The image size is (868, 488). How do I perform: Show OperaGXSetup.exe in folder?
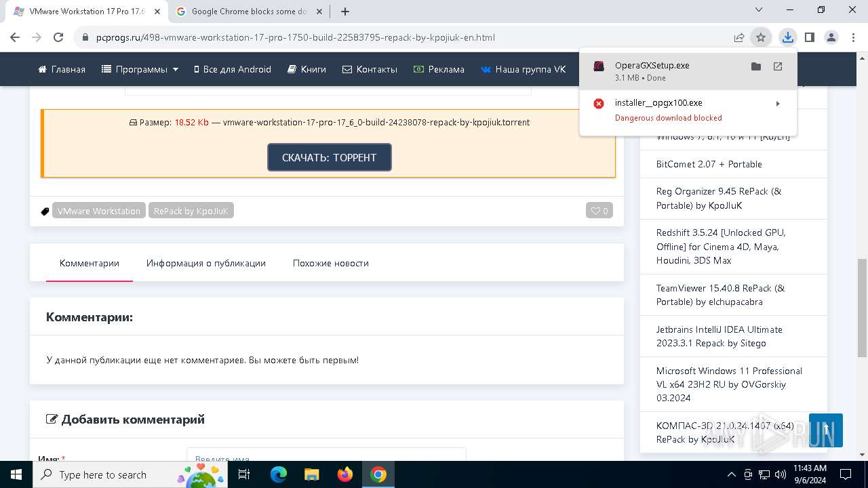[756, 66]
